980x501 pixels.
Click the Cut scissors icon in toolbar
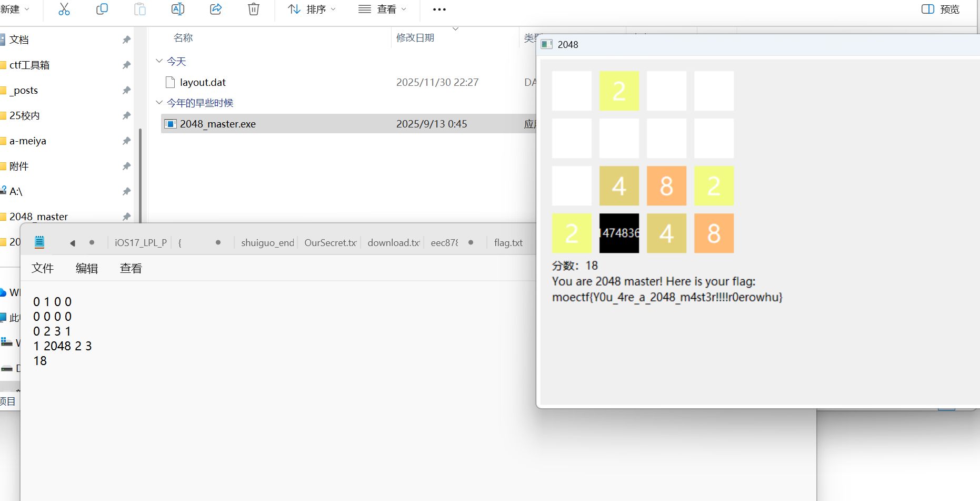pyautogui.click(x=64, y=9)
